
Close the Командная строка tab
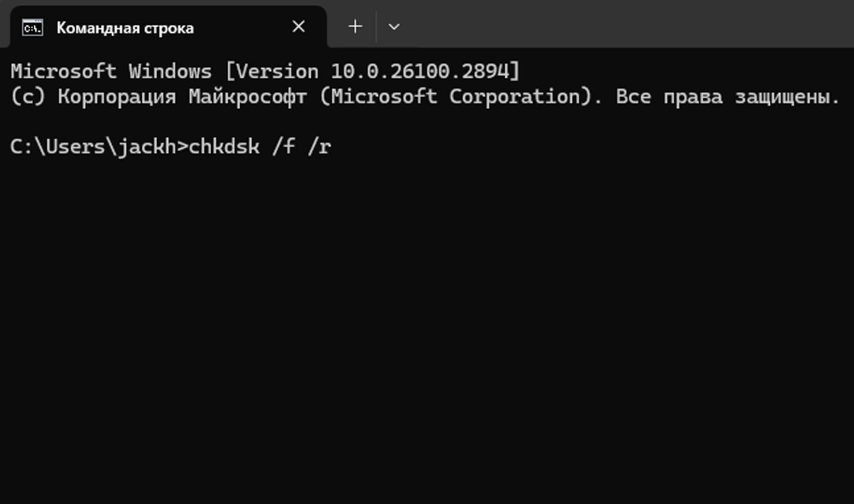(298, 27)
